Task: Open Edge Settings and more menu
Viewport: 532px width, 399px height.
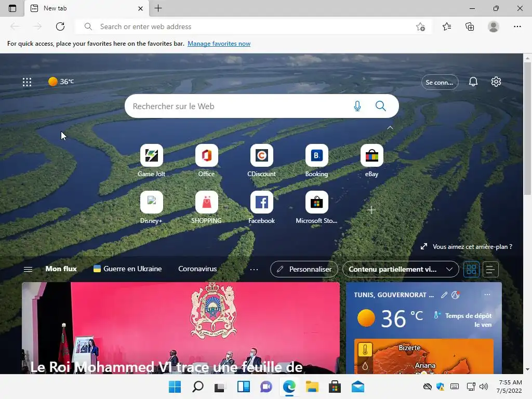Action: [x=517, y=26]
